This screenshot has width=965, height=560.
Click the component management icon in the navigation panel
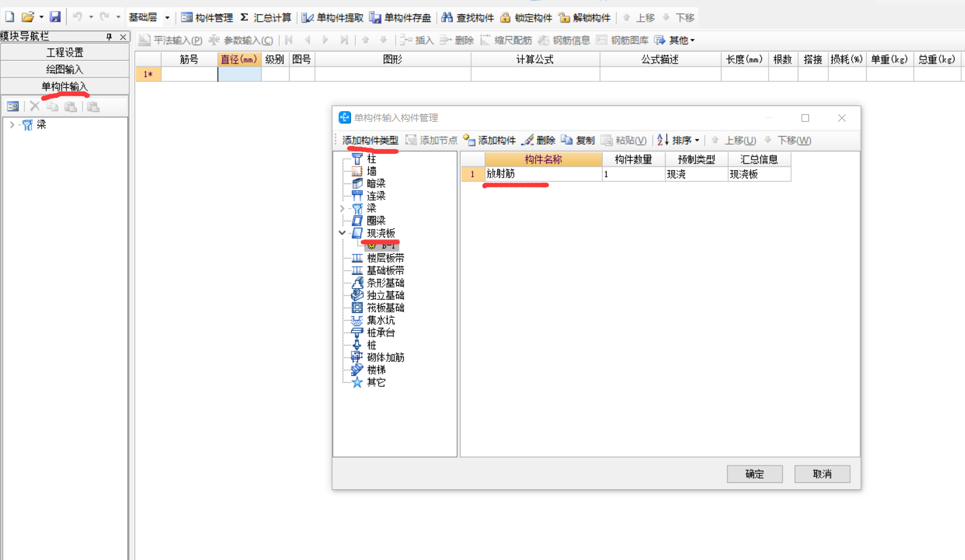click(x=12, y=107)
